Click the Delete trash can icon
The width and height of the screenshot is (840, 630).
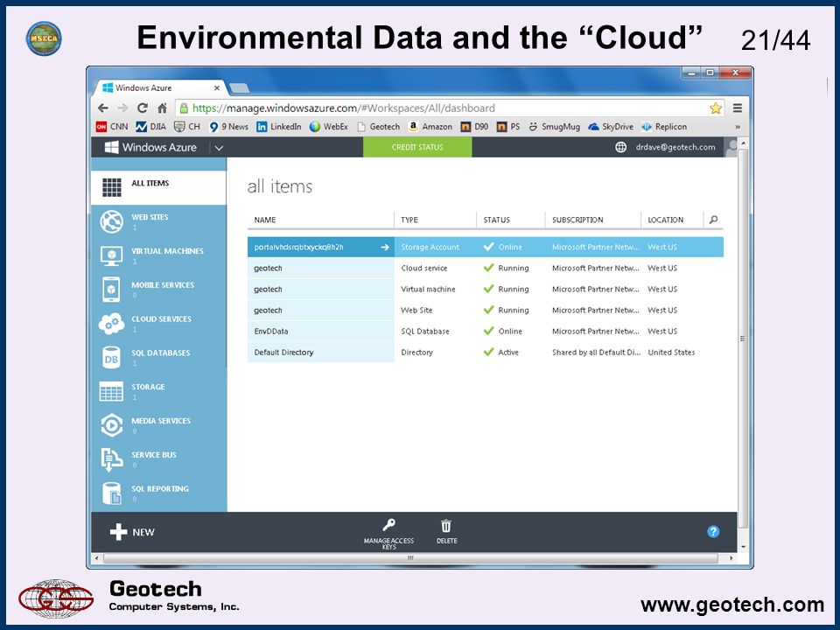tap(446, 526)
